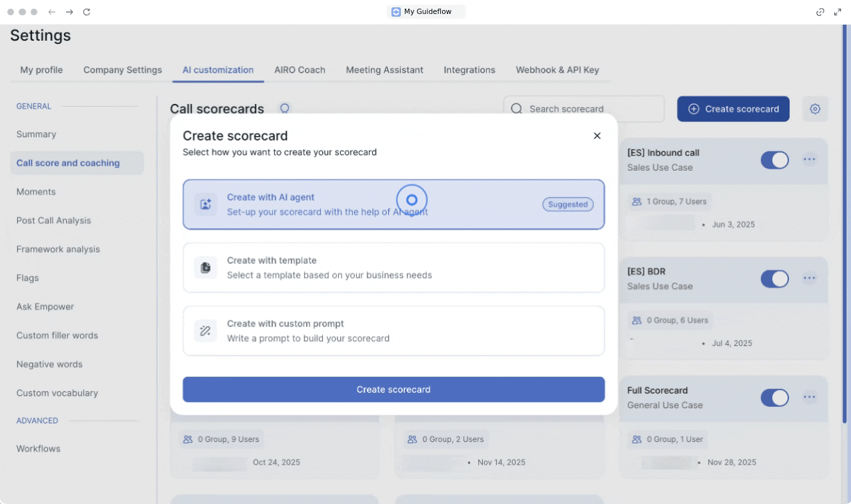Click the wide Create scorecard button in dialog
The height and width of the screenshot is (504, 851).
[x=393, y=389]
